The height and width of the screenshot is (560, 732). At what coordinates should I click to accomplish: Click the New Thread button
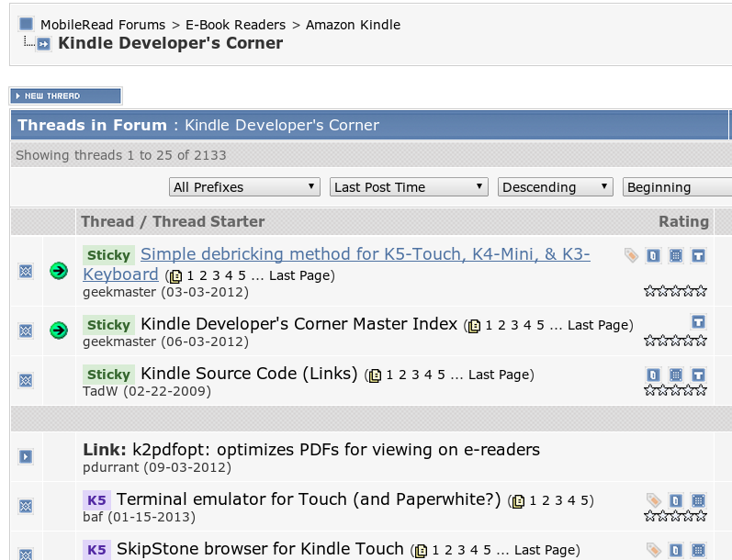65,95
